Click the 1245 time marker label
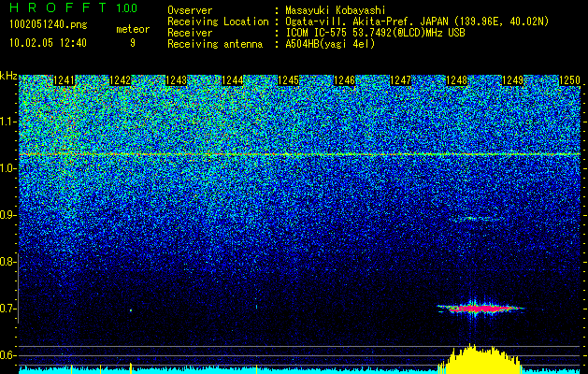Screen dimensions: 588x374 point(288,80)
